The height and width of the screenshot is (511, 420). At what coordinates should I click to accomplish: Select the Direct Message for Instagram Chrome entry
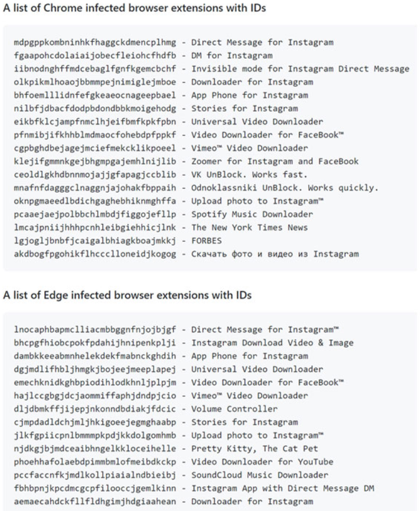(174, 42)
